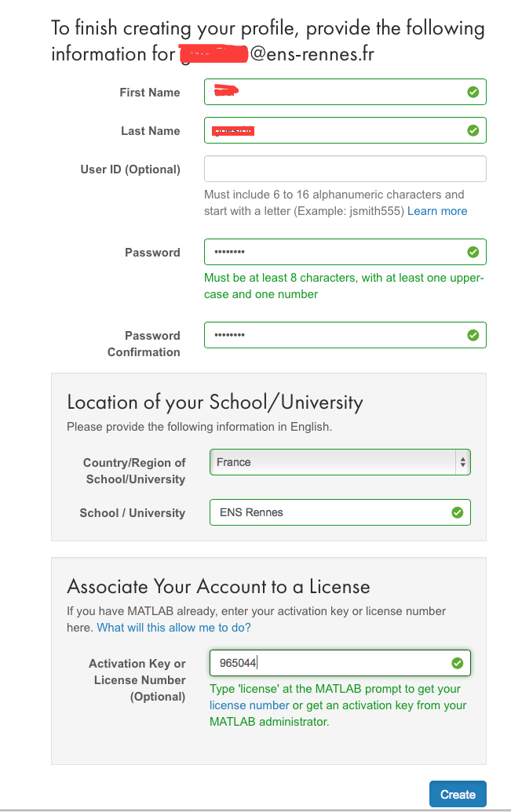Click into the User ID text field
This screenshot has width=511, height=812.
click(345, 169)
